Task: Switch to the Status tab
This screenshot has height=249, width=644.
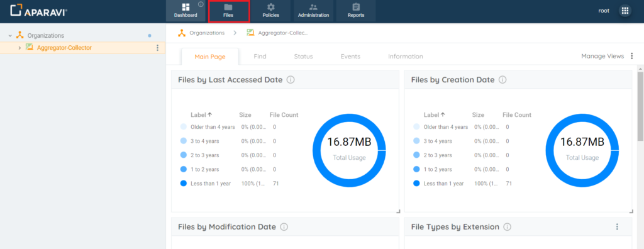Action: pyautogui.click(x=304, y=57)
